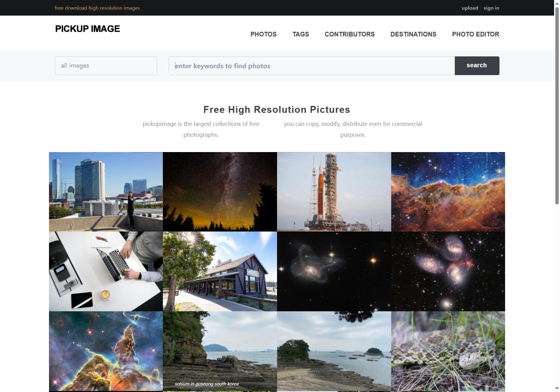Viewport: 560px width, 392px height.
Task: Open DESTINATIONS in navigation
Action: click(x=413, y=34)
